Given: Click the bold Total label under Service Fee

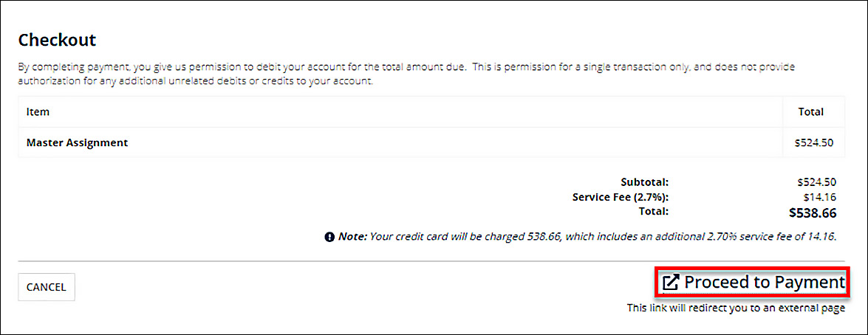Looking at the screenshot, I should 653,211.
